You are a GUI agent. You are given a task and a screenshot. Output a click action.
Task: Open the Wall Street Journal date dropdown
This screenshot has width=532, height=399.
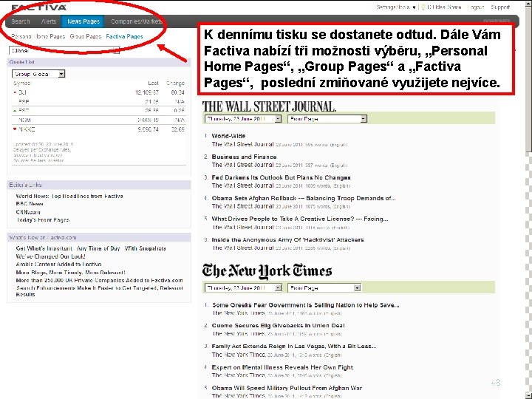[x=243, y=119]
